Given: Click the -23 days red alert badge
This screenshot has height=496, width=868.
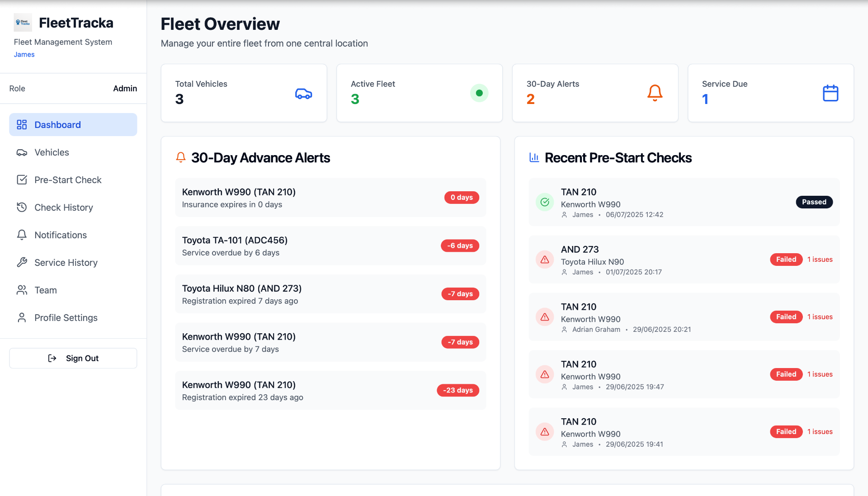Looking at the screenshot, I should tap(458, 390).
